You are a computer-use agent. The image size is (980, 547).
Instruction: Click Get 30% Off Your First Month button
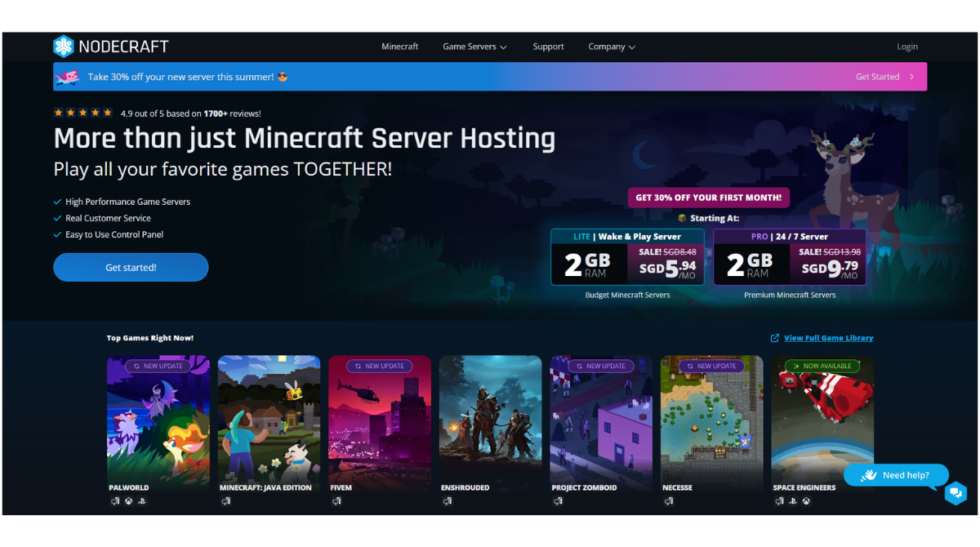(x=708, y=197)
